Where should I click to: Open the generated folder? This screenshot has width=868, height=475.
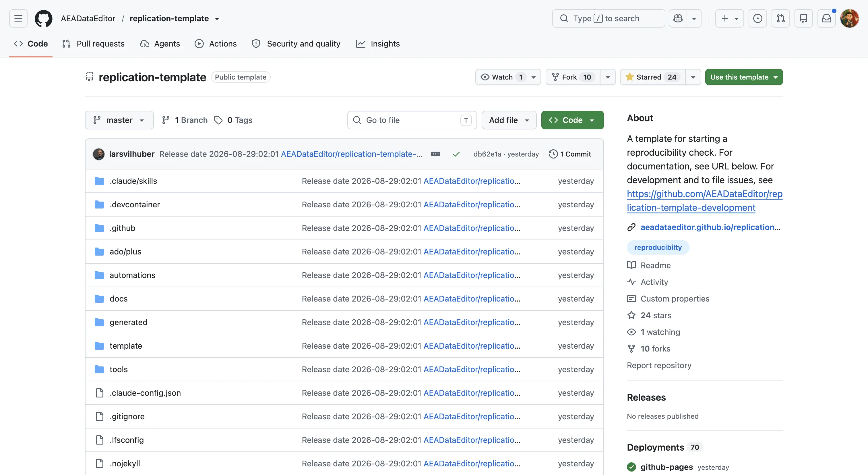[128, 323]
